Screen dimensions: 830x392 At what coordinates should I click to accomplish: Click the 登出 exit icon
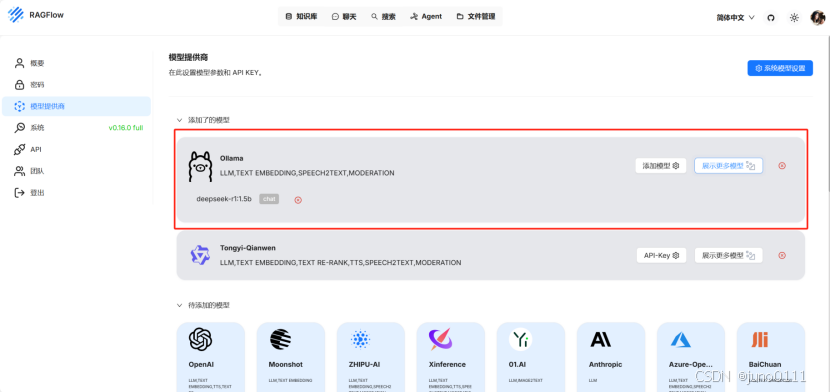[x=20, y=193]
